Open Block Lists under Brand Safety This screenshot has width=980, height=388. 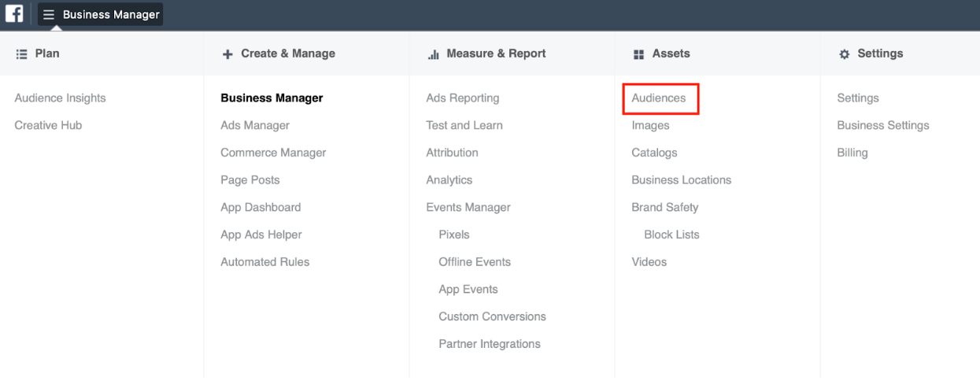click(671, 235)
